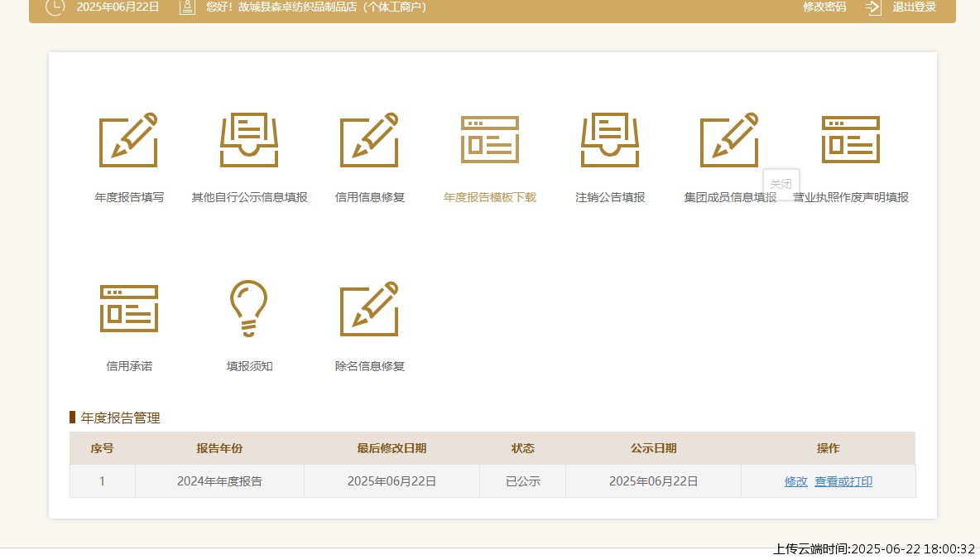Select the 2024年年度报告 table cell

(219, 481)
